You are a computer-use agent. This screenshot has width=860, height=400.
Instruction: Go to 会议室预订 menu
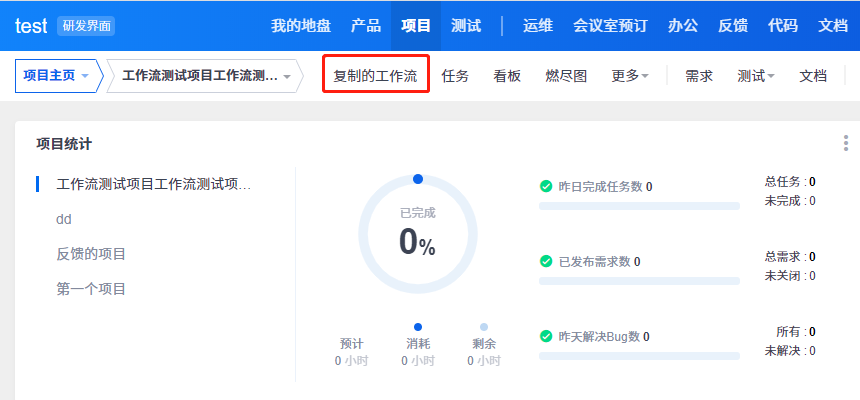tap(610, 26)
